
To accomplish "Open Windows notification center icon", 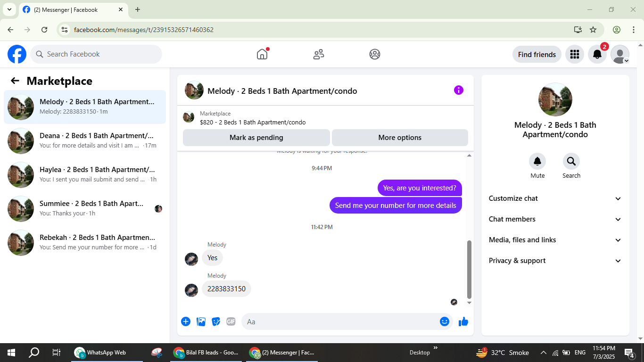I will 629,353.
